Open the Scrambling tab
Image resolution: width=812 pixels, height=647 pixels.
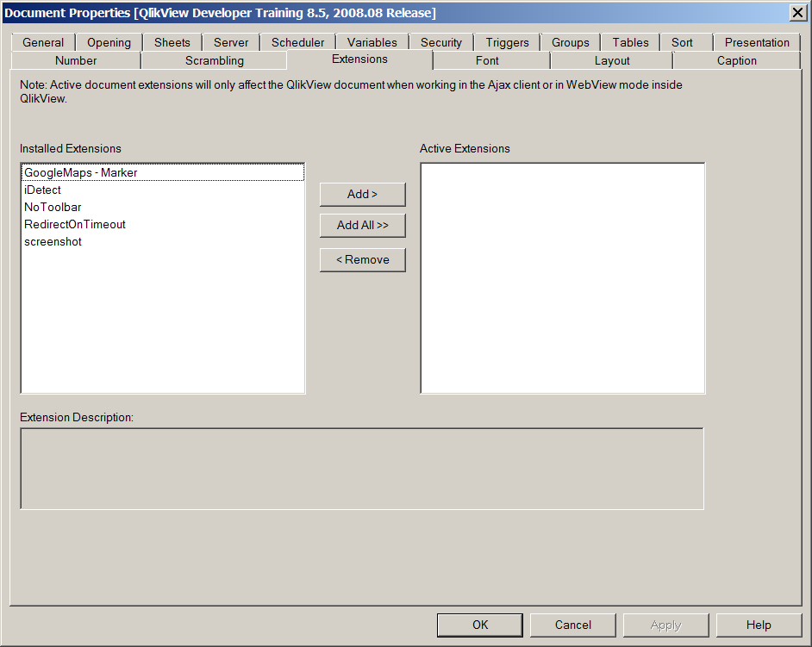point(215,60)
